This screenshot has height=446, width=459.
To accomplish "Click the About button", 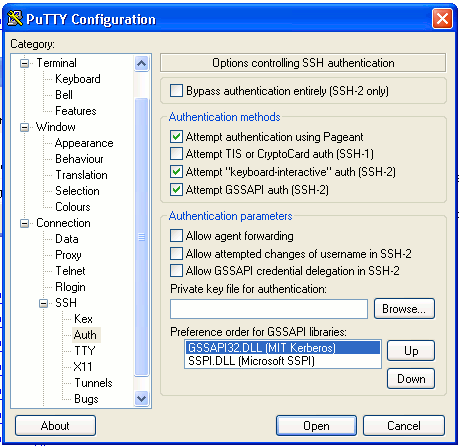I will 55,426.
